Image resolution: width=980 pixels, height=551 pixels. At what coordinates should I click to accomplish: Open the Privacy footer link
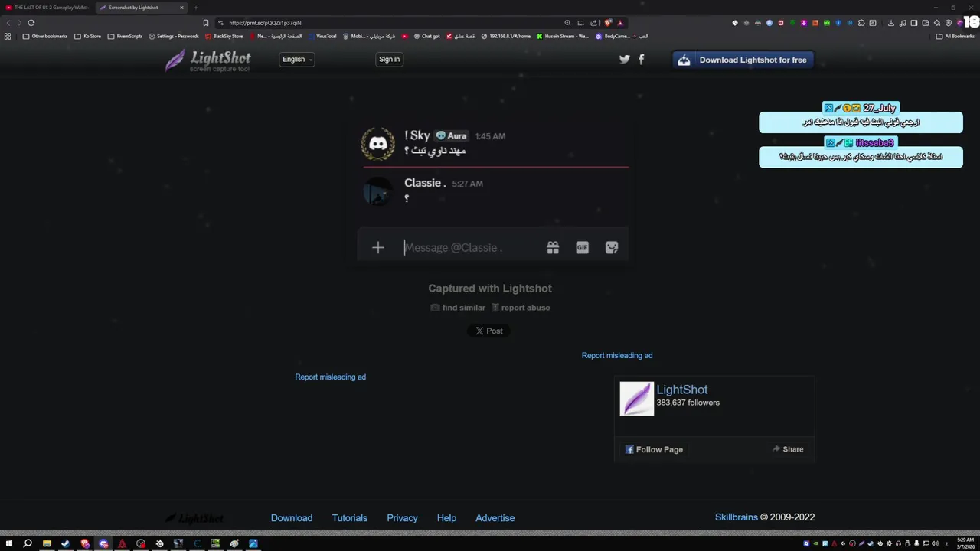pos(402,518)
